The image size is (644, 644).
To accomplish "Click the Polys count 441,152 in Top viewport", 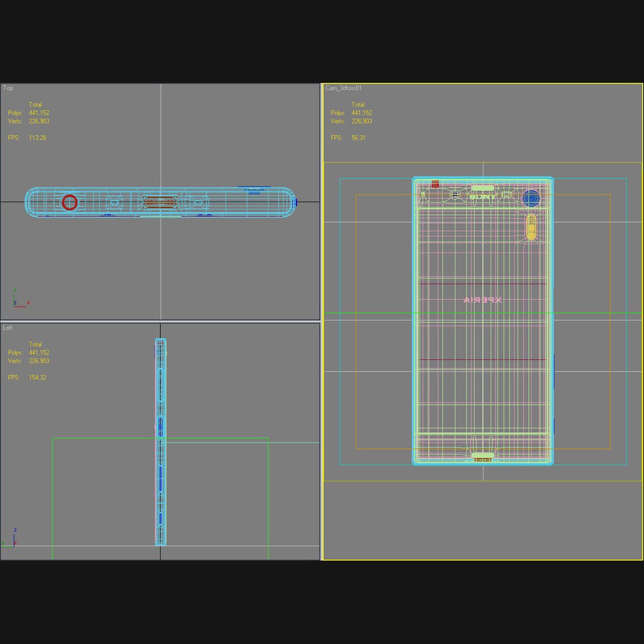I will (39, 113).
